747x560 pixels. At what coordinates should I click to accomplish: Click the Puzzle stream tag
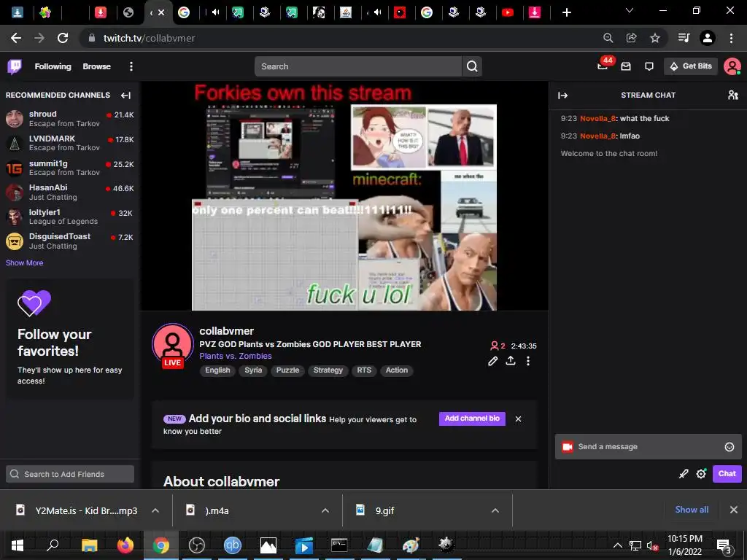click(x=287, y=370)
